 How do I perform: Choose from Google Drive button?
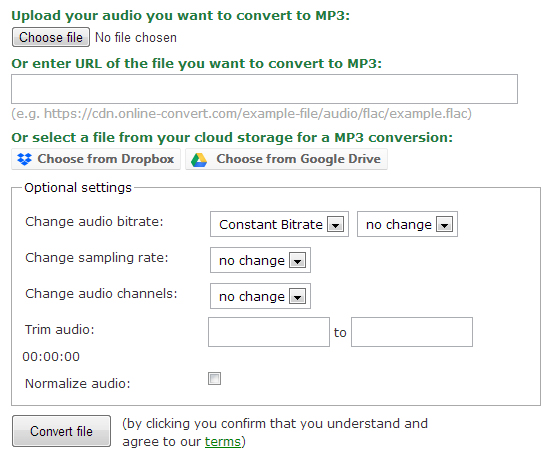[286, 159]
